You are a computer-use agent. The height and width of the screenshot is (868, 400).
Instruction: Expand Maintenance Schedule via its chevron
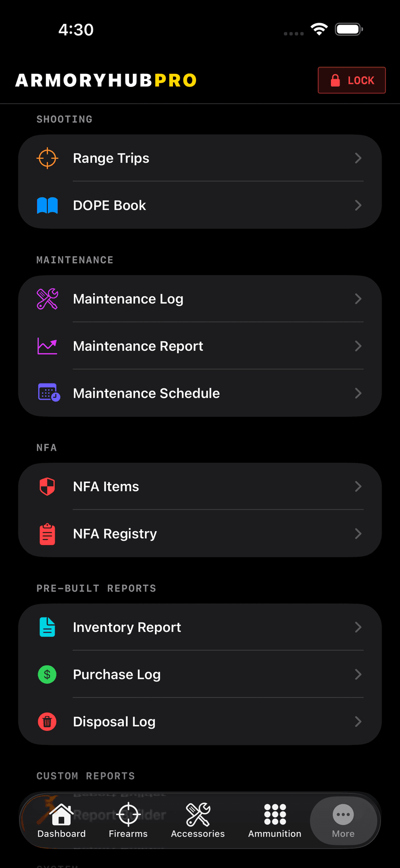[x=358, y=393]
